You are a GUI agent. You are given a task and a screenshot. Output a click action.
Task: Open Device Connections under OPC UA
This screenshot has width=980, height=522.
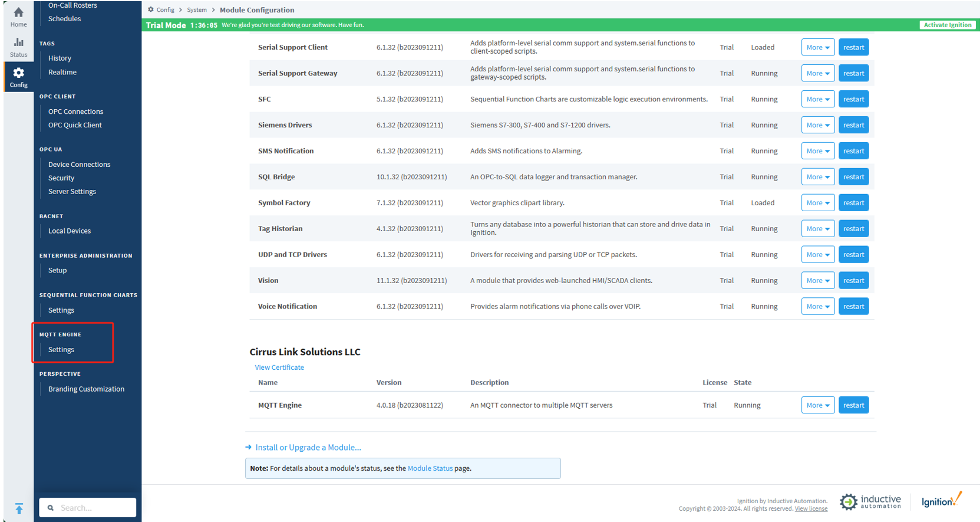click(x=79, y=165)
